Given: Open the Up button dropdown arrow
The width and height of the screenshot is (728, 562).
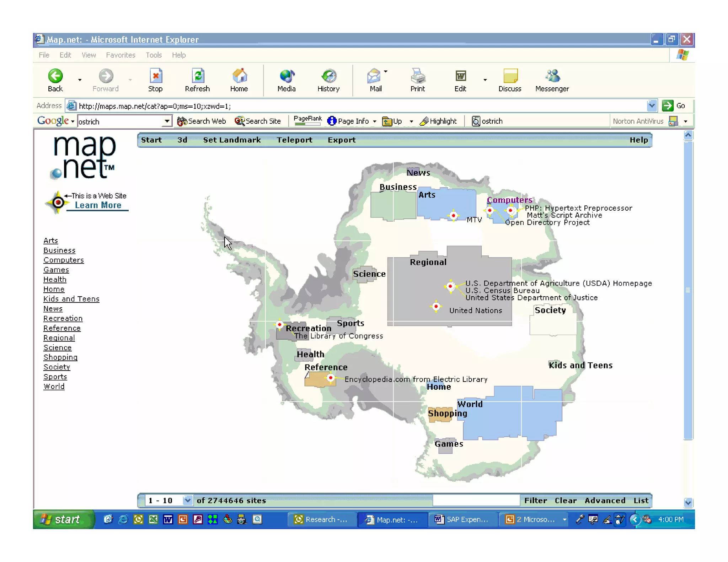Looking at the screenshot, I should [411, 121].
